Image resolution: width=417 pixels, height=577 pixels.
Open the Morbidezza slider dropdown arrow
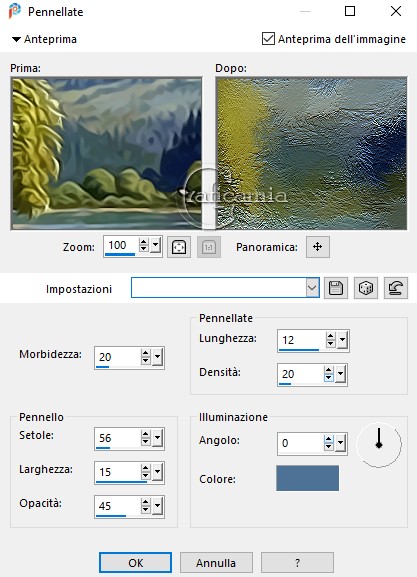point(158,356)
